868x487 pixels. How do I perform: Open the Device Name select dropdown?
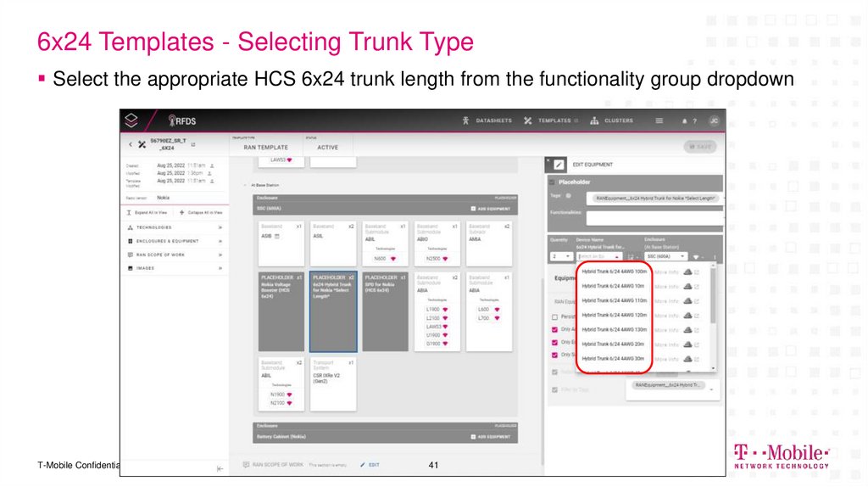tap(599, 256)
